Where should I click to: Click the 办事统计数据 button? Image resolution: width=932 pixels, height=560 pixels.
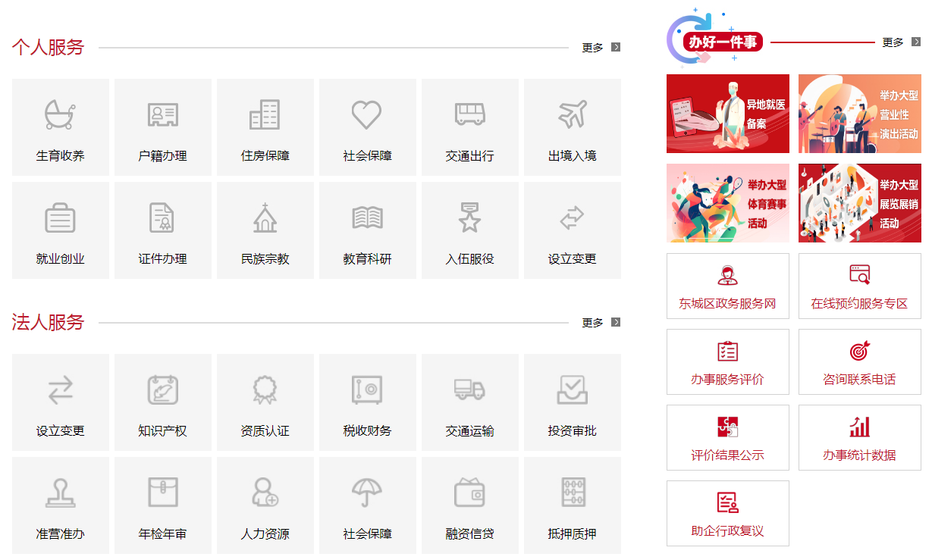pos(859,438)
